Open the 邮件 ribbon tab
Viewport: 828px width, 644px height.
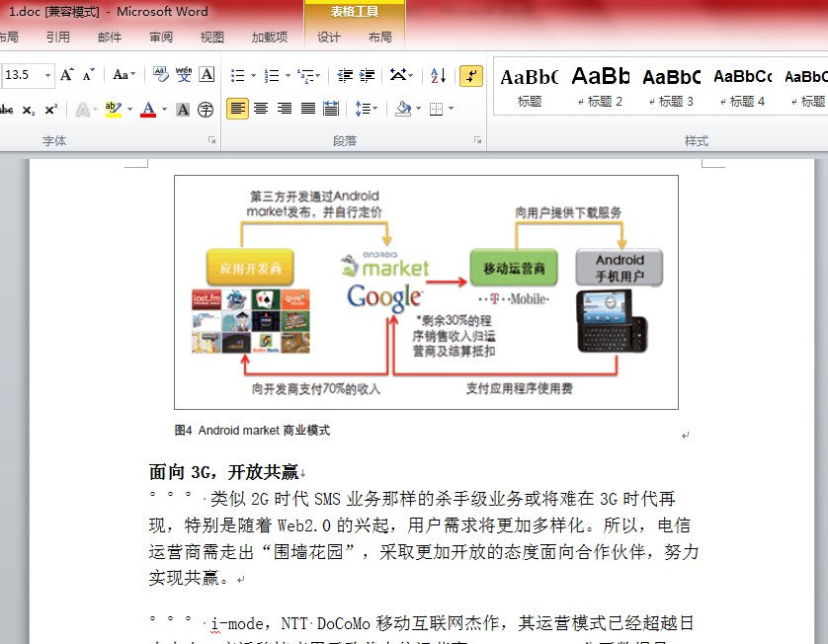click(110, 37)
